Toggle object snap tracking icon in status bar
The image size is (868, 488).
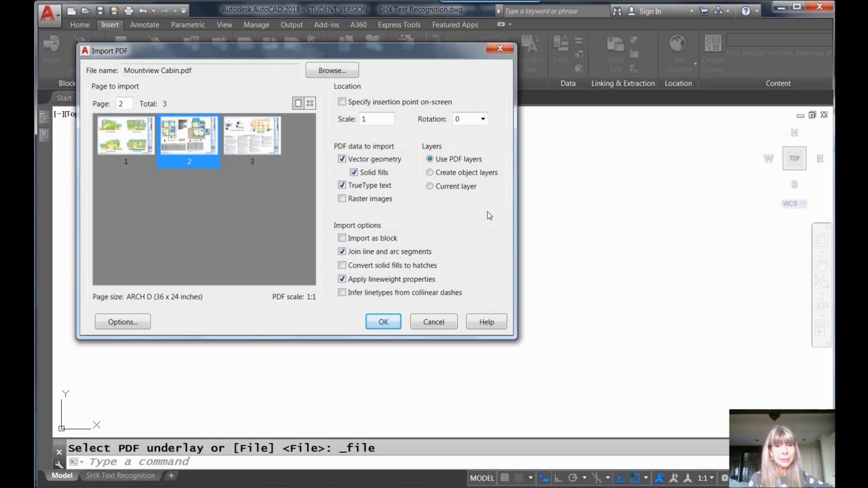coord(620,478)
